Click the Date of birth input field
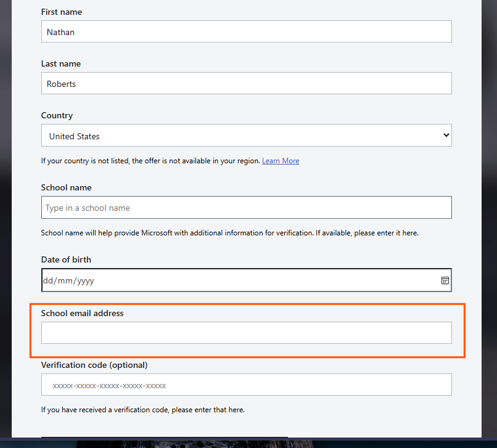This screenshot has width=497, height=448. point(246,280)
